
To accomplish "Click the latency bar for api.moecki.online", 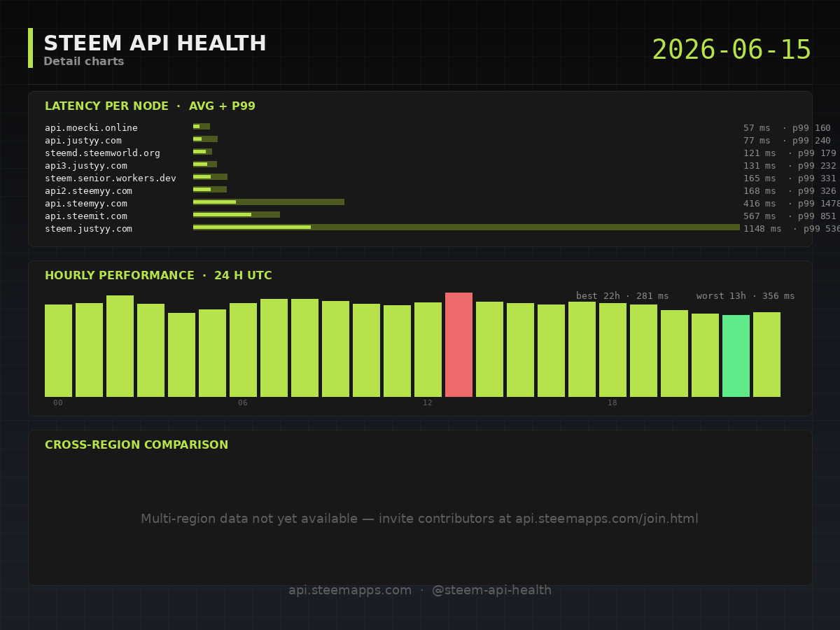I will pyautogui.click(x=202, y=127).
